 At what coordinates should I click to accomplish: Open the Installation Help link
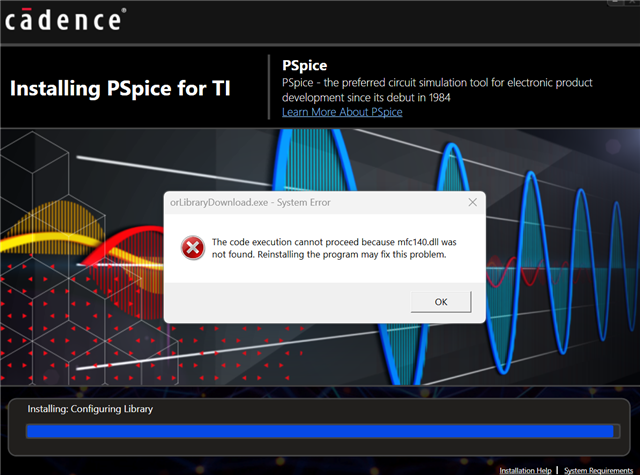(525, 471)
